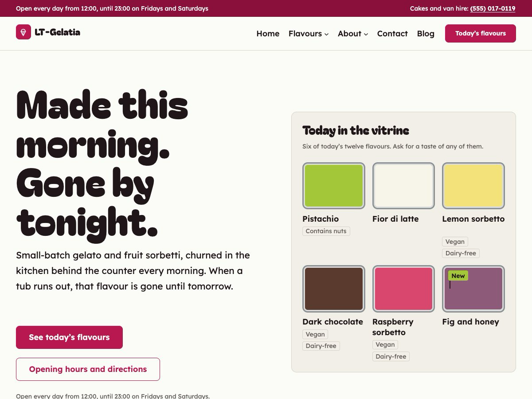Open the About menu item
Viewport: 532px width, 399px height.
[349, 34]
